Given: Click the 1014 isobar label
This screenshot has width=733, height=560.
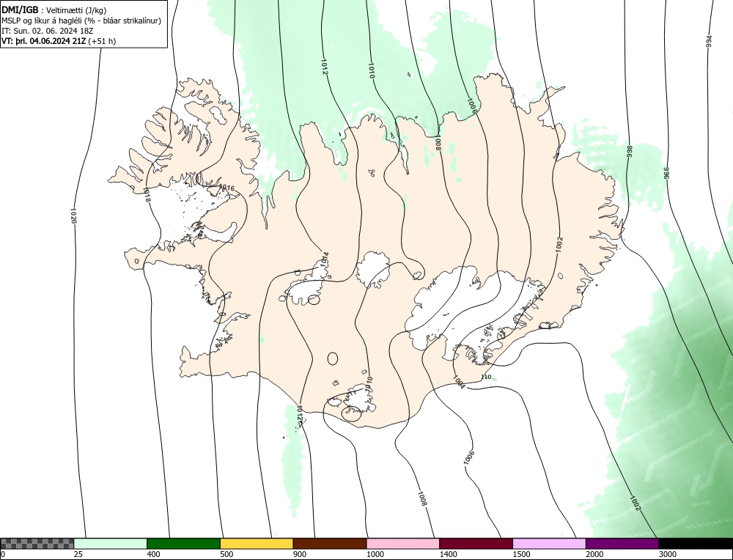Looking at the screenshot, I should [x=325, y=260].
